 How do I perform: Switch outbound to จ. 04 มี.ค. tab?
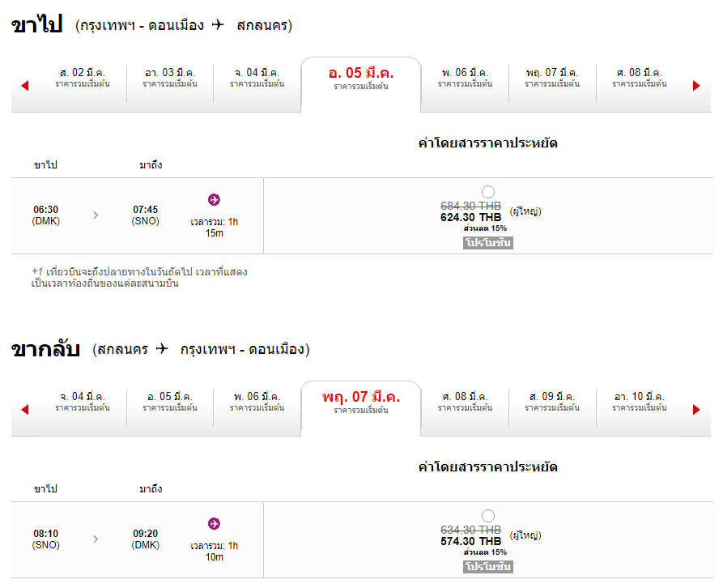(x=257, y=78)
